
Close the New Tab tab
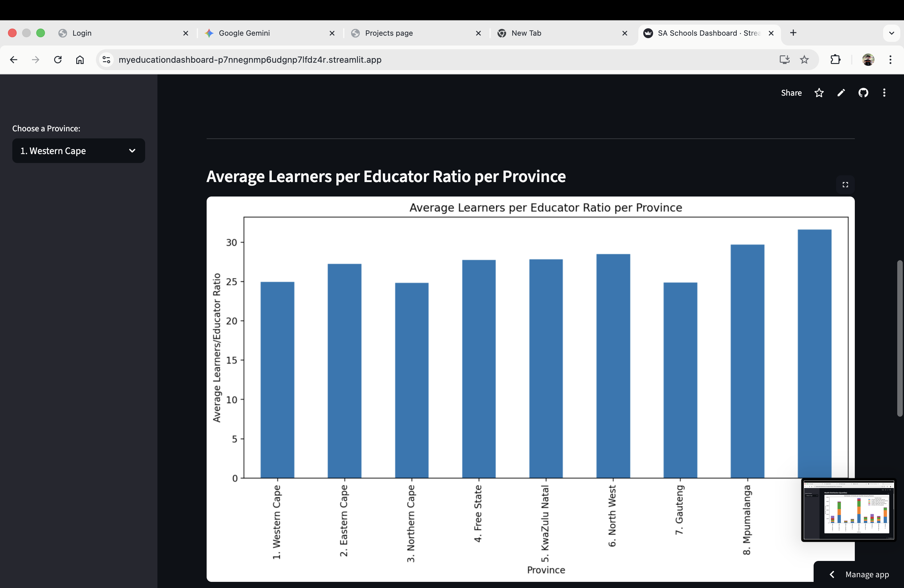point(624,33)
